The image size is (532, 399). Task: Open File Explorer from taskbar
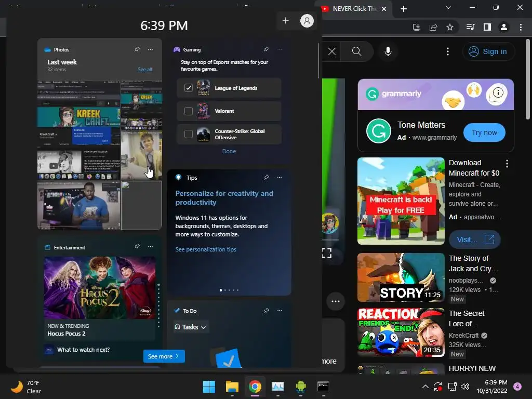coord(232,387)
